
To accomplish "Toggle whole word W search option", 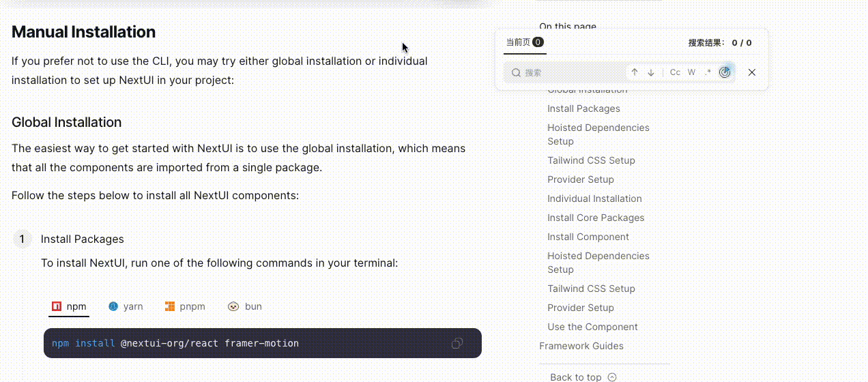I will (691, 72).
